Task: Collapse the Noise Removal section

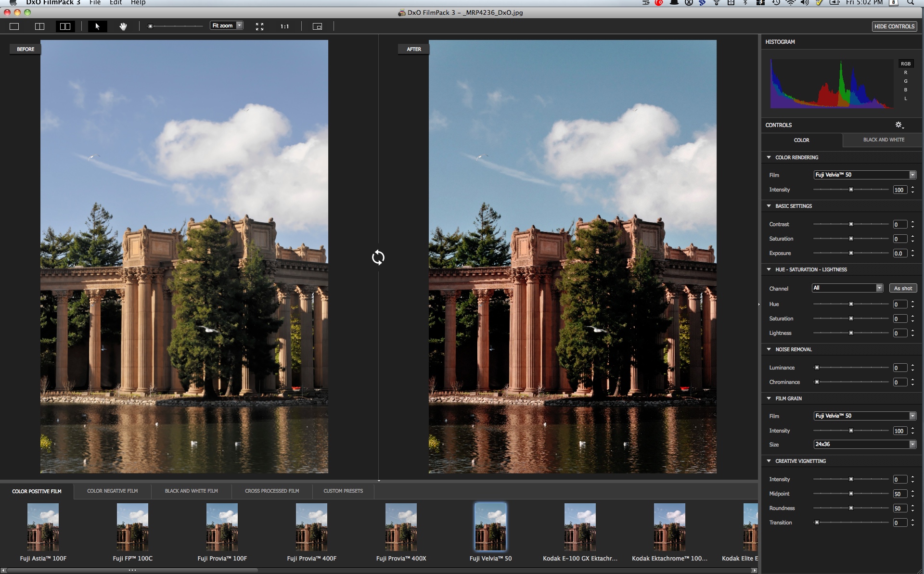Action: (x=769, y=349)
